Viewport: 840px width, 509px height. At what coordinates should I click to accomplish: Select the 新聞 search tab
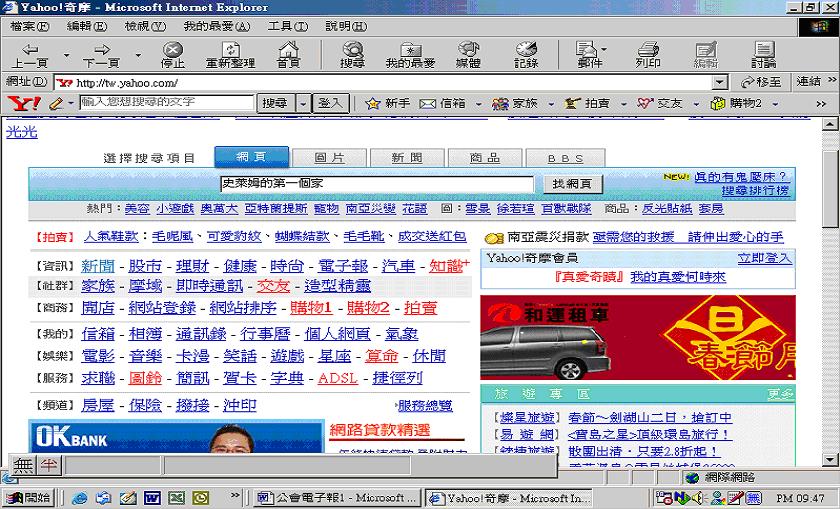pyautogui.click(x=407, y=158)
